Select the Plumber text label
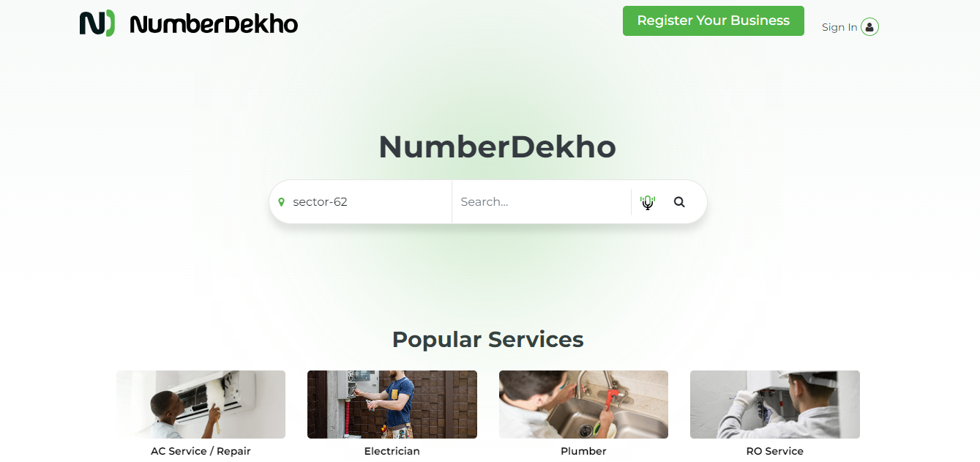 (x=583, y=451)
